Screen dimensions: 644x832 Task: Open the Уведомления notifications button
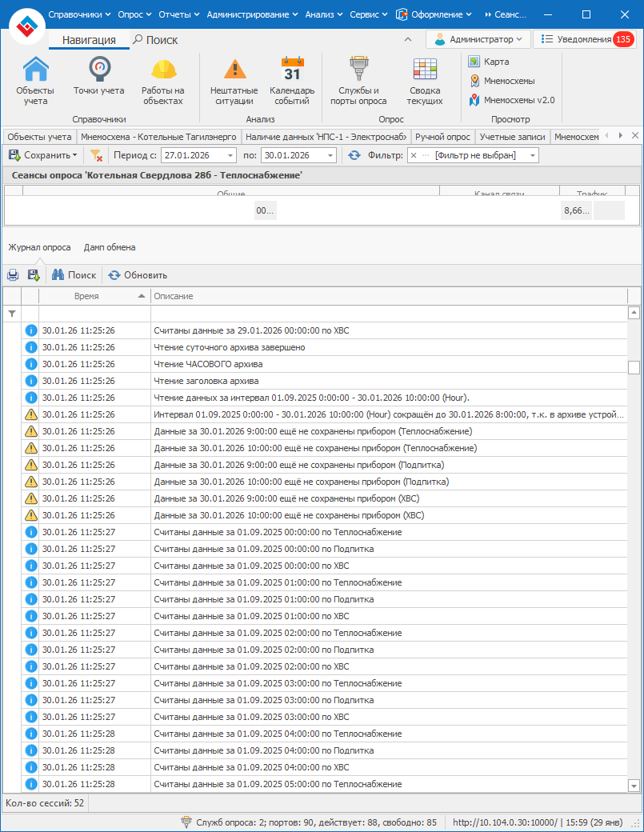click(x=582, y=38)
